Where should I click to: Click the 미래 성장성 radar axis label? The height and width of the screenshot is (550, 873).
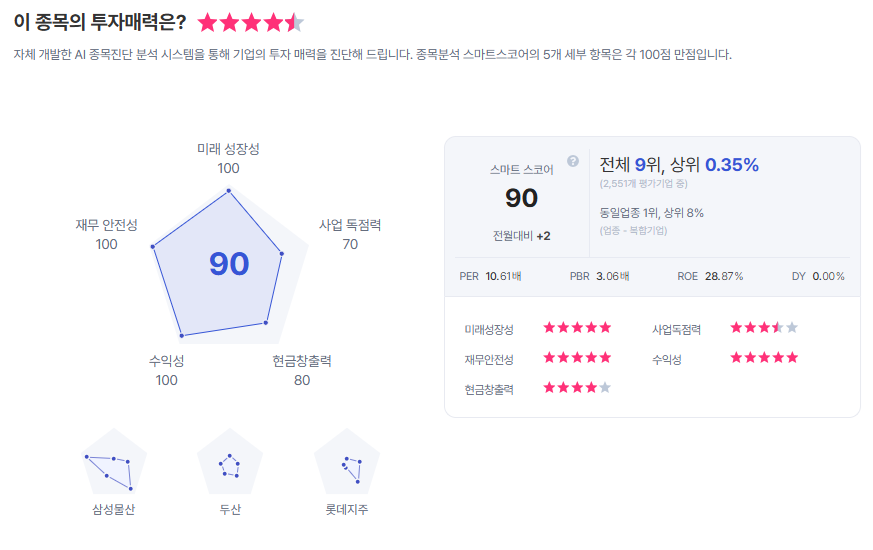coord(228,149)
